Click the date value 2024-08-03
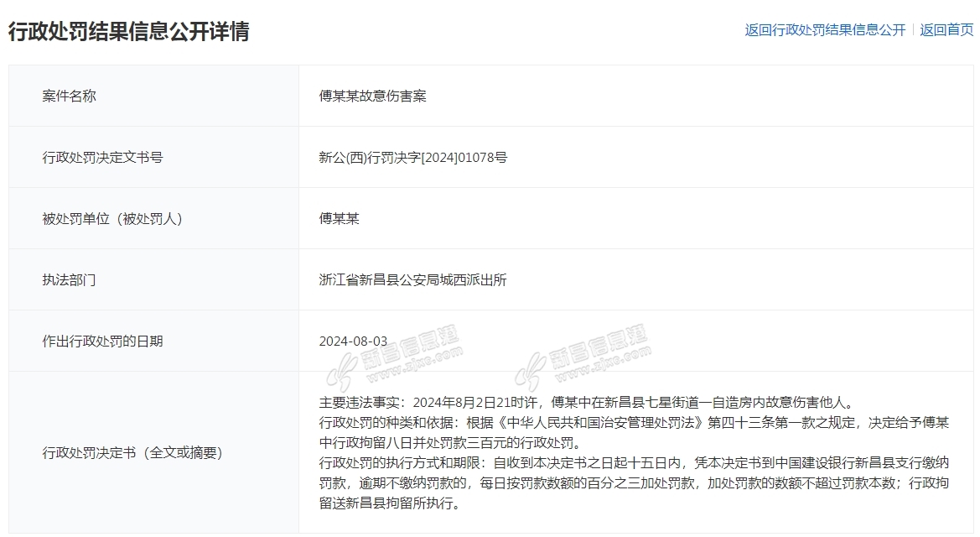This screenshot has height=537, width=980. pyautogui.click(x=354, y=341)
